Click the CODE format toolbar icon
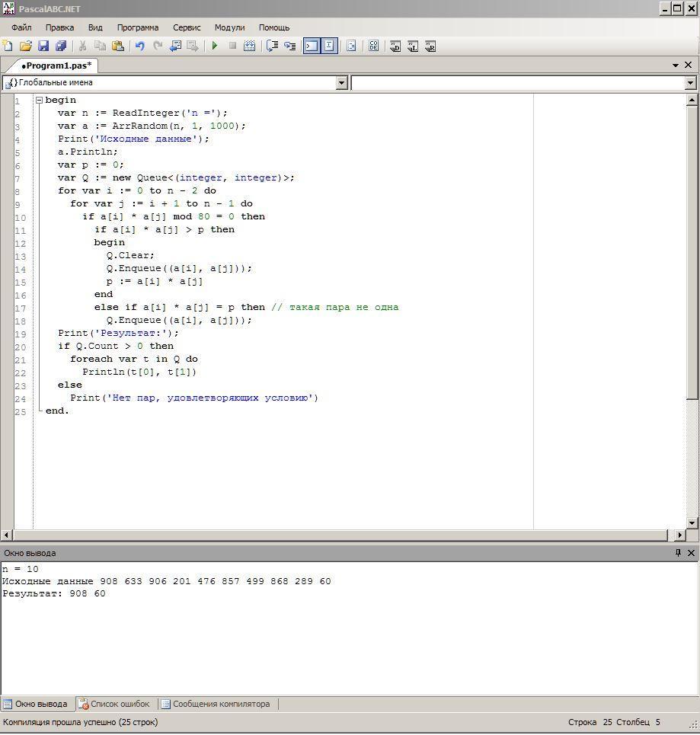Viewport: 700px width, 735px height. 373,46
